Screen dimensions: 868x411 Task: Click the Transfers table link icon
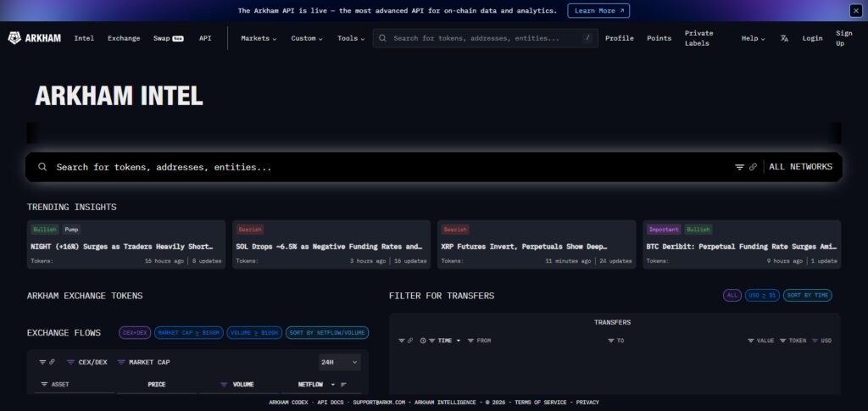tap(410, 341)
